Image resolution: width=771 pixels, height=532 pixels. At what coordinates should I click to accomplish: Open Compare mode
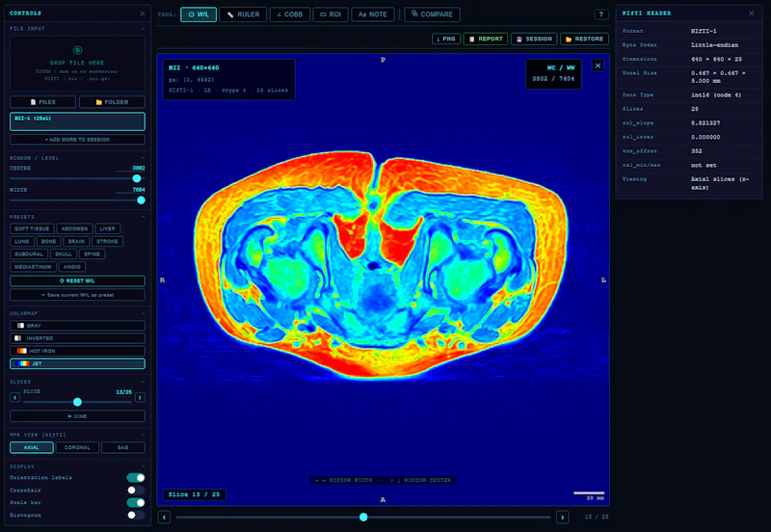pos(432,14)
